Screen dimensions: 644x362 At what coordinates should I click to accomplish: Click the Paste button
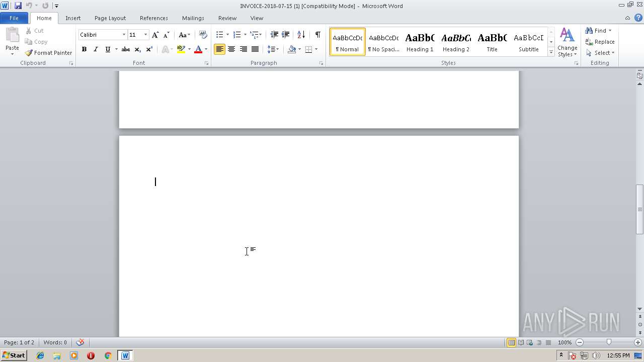coord(12,42)
